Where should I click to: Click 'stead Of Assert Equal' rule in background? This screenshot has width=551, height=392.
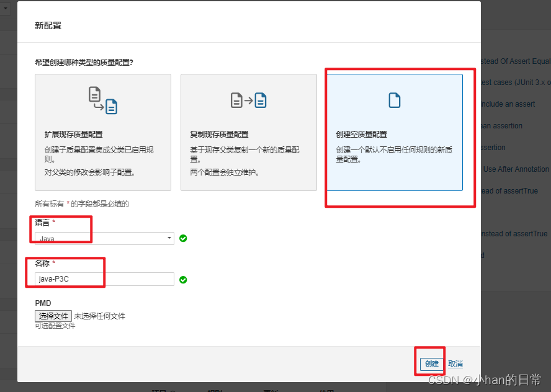516,61
